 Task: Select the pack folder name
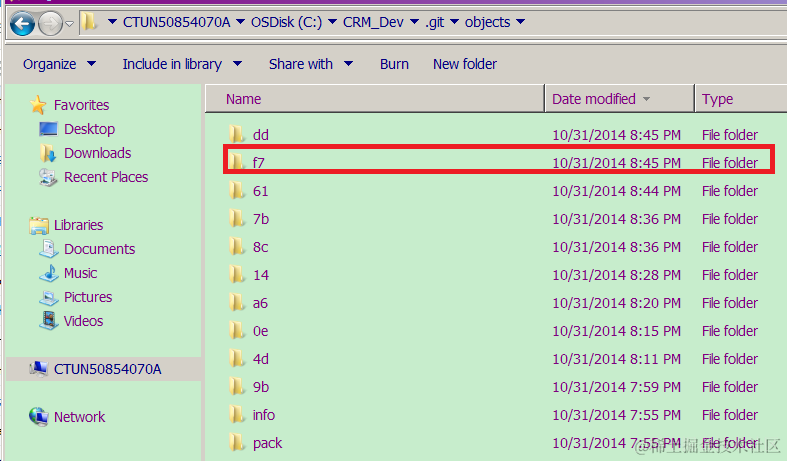[x=268, y=443]
